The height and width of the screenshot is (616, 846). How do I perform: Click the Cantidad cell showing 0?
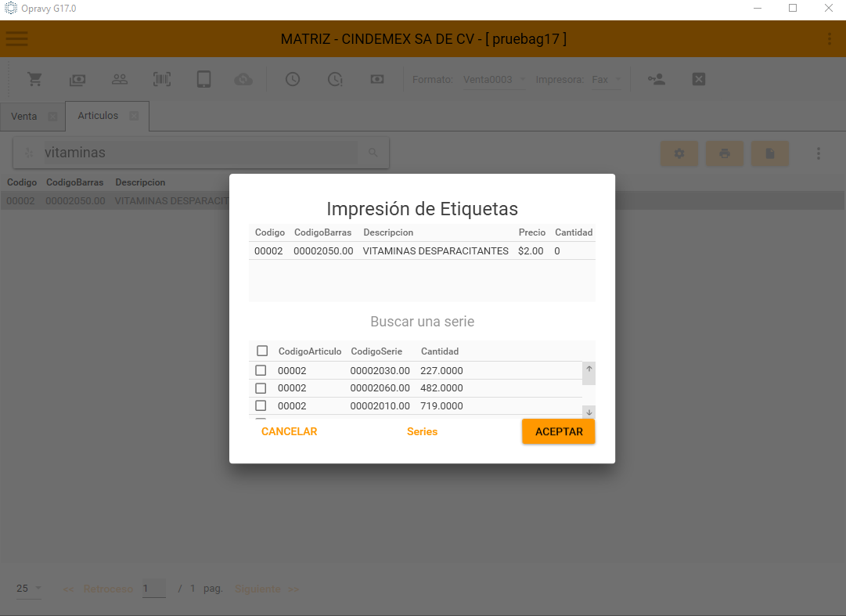click(x=557, y=250)
